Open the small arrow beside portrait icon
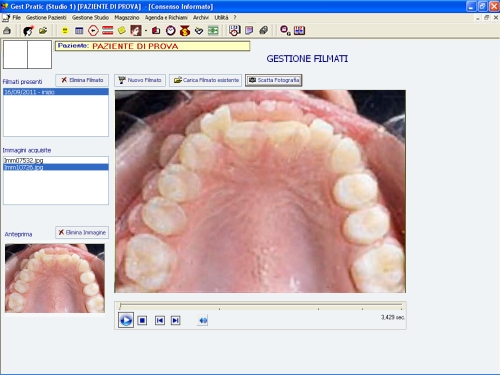Image resolution: width=500 pixels, height=375 pixels. [146, 31]
